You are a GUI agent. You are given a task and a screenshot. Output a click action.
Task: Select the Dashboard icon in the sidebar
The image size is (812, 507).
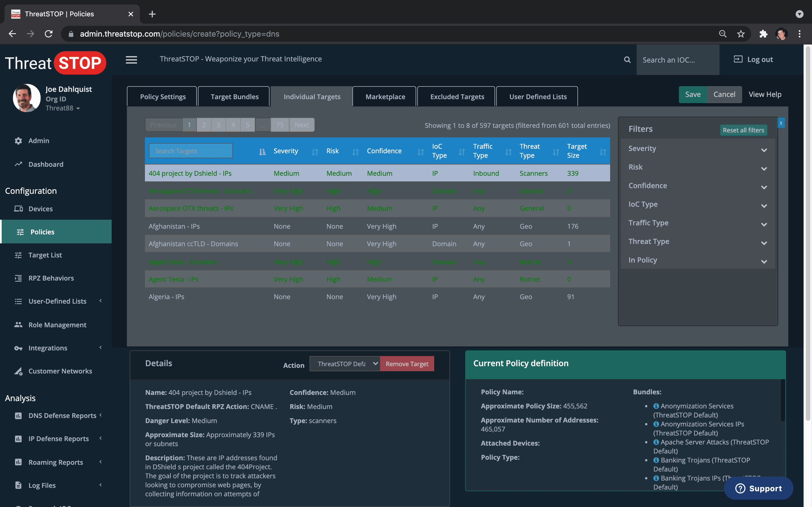tap(18, 164)
